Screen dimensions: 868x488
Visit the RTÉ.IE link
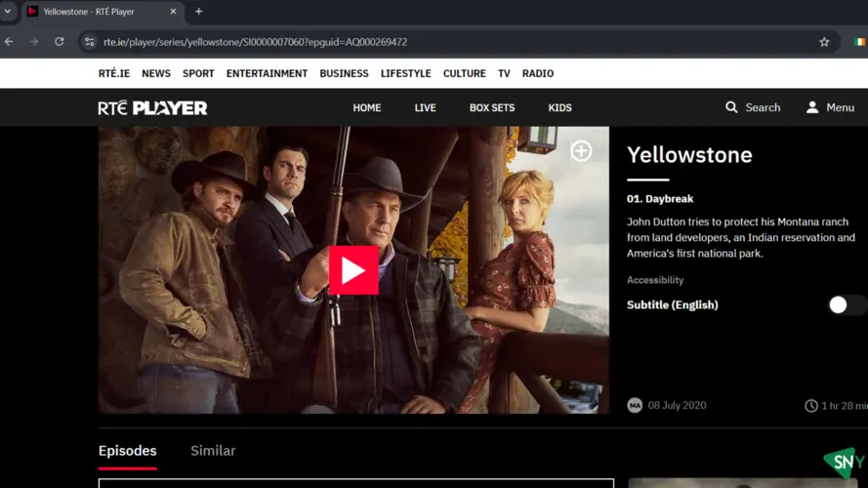(x=114, y=73)
